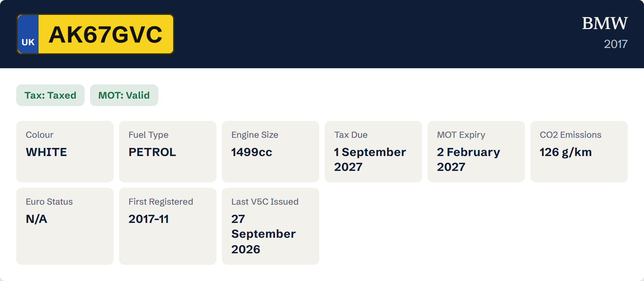Click the Last V5C Issued card
Screen dimensions: 644x281
point(271,226)
